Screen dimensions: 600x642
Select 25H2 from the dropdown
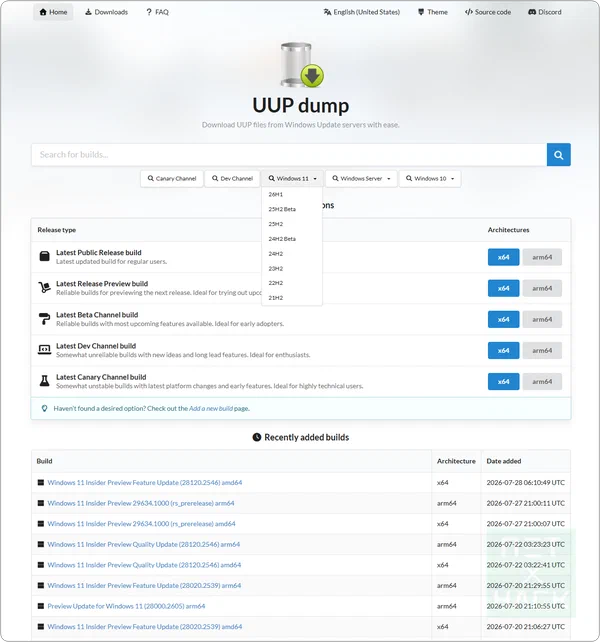[292, 224]
